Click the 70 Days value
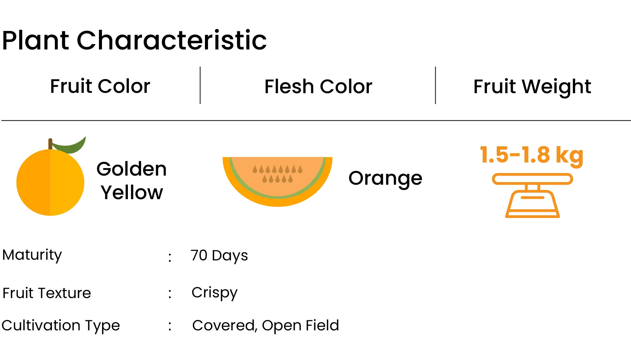Screen dimensions: 631x364 tap(219, 256)
